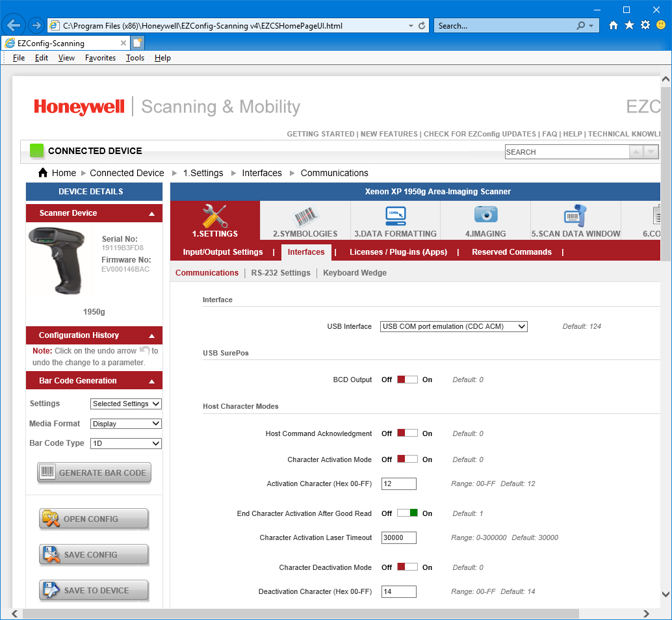This screenshot has height=620, width=672.
Task: Click the Activation Character hex input field
Action: click(x=398, y=484)
